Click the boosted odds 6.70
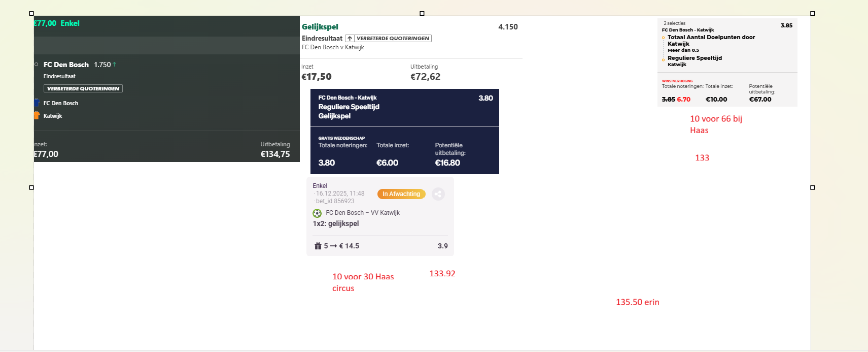 point(683,100)
